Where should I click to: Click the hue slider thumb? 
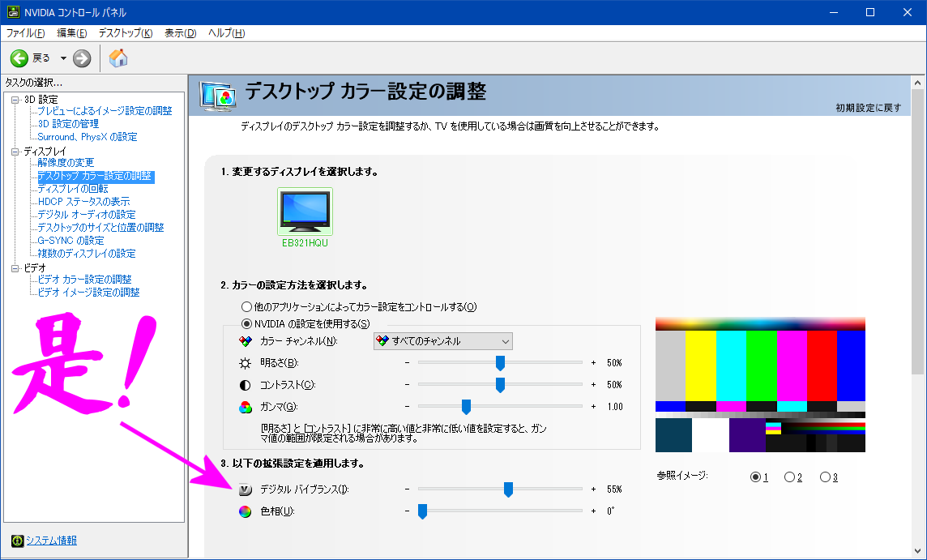tap(422, 511)
